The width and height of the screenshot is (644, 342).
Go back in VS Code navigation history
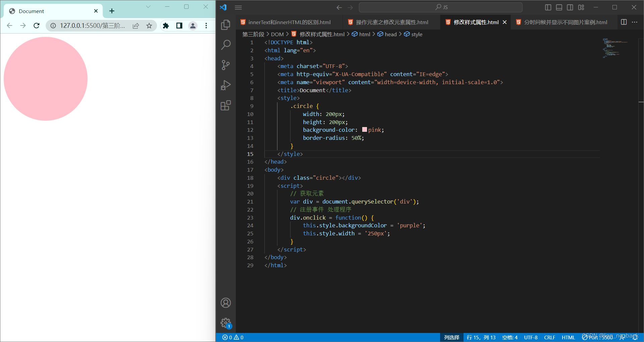point(339,7)
